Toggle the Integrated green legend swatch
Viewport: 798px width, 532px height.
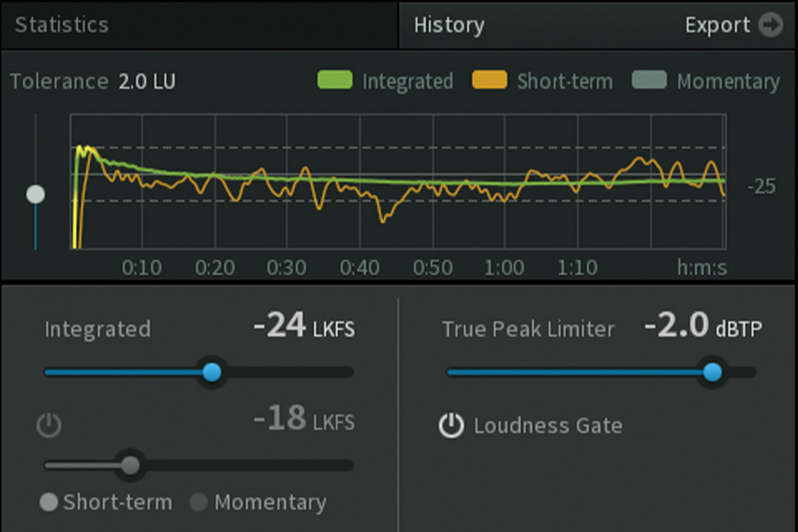coord(335,81)
